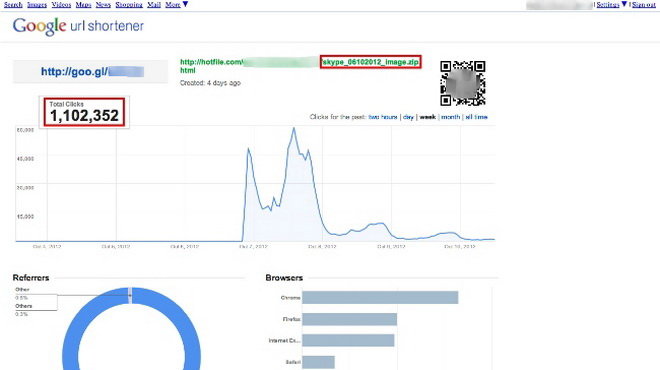Open Videos in top navigation
The height and width of the screenshot is (370, 660).
point(61,5)
